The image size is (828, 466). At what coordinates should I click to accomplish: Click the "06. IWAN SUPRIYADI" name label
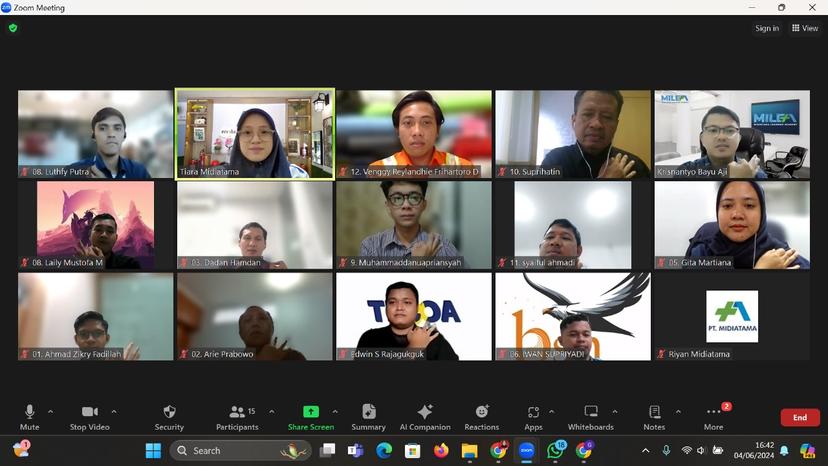[x=547, y=354]
